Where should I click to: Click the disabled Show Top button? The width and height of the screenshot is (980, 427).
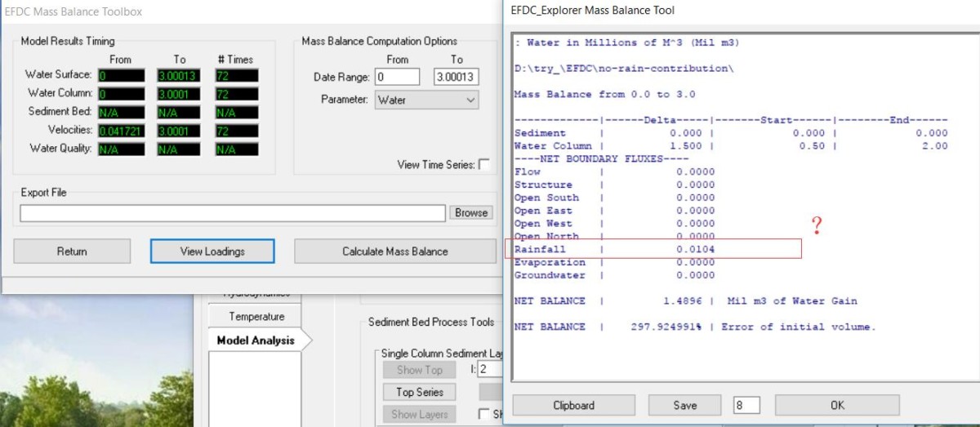coord(420,370)
